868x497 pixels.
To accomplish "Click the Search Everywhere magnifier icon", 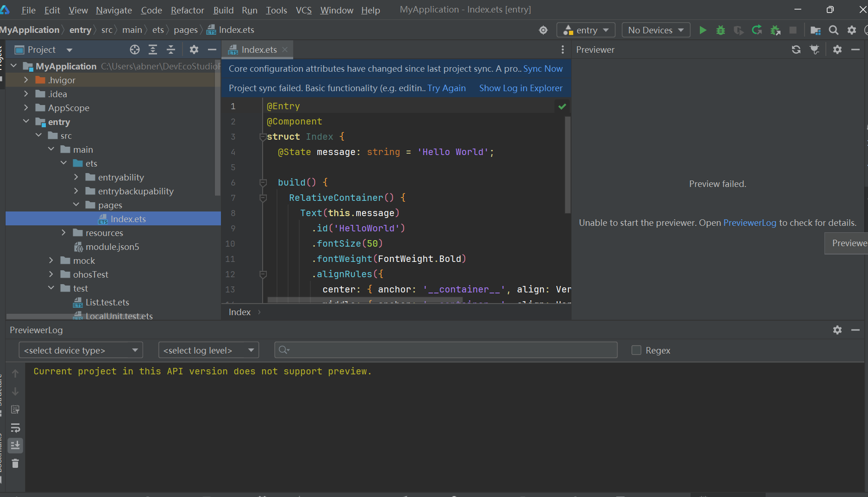I will coord(833,30).
